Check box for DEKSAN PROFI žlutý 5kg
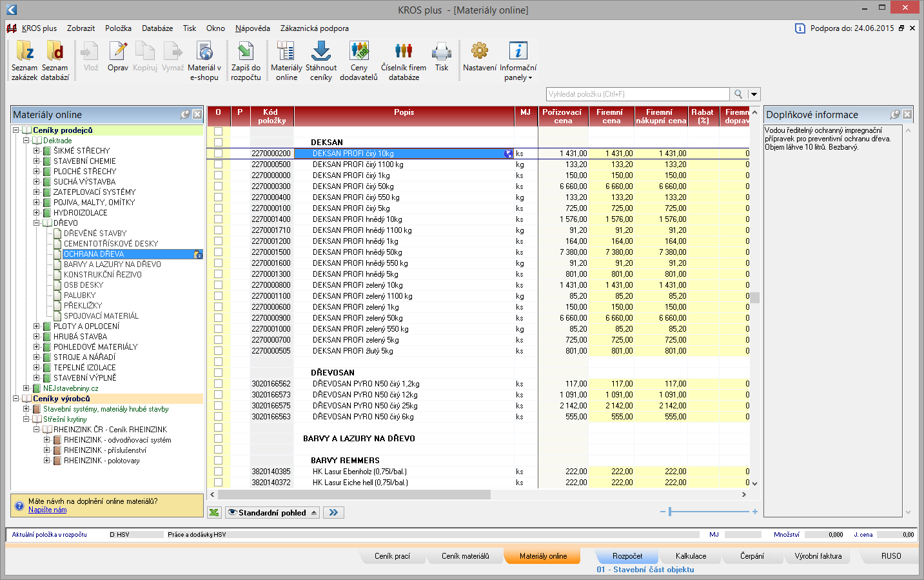The image size is (924, 580). point(218,351)
